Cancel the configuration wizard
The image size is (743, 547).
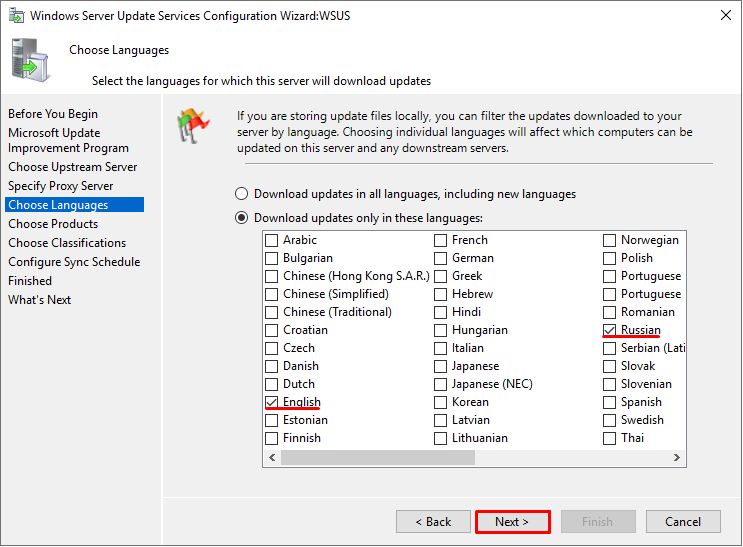coord(683,522)
